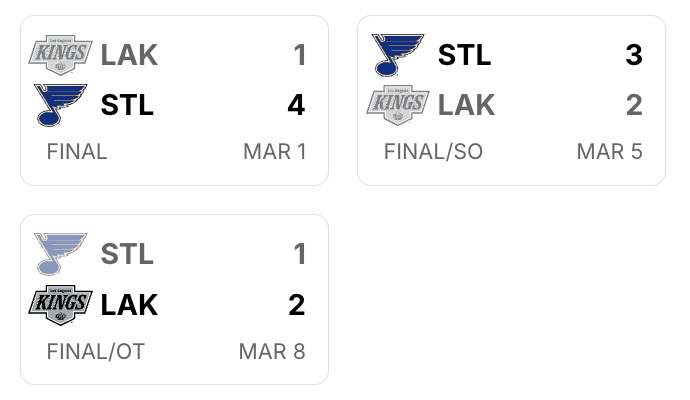
Task: Click the FINAL/OT status label
Action: tap(95, 352)
